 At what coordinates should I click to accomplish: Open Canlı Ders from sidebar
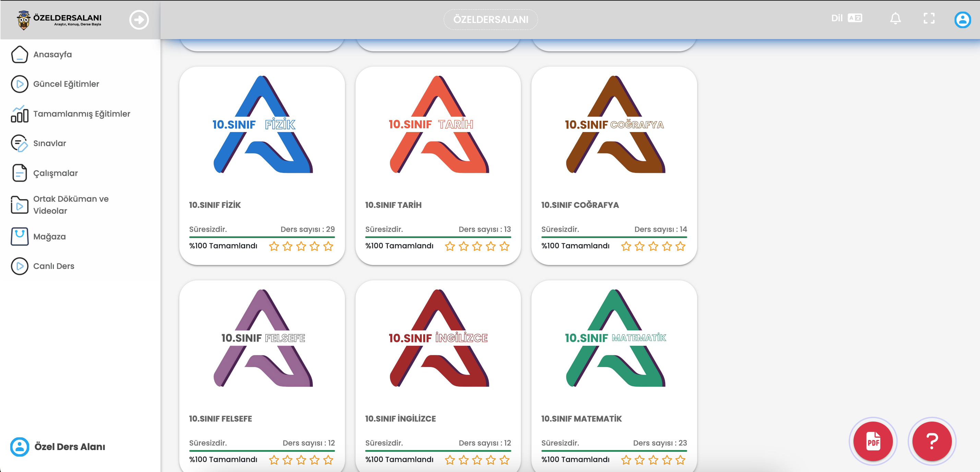(x=53, y=266)
